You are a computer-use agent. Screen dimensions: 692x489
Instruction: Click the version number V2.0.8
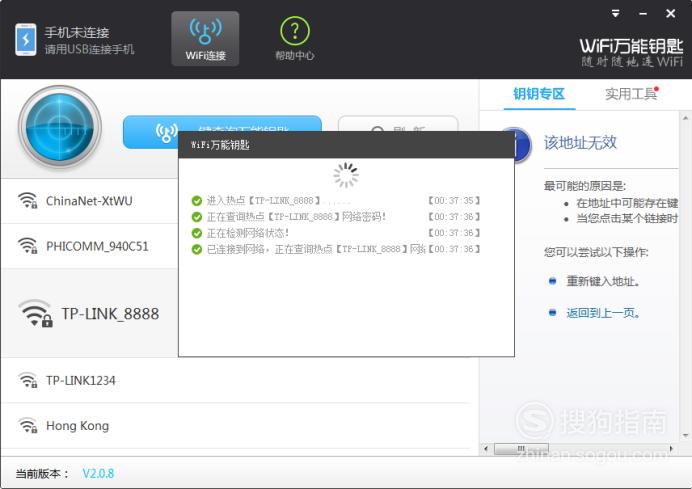(98, 474)
